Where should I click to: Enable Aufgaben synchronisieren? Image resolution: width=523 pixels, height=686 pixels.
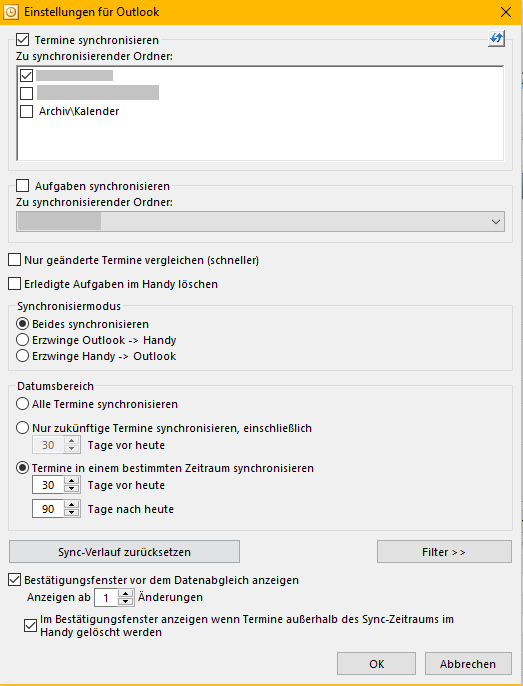[22, 186]
